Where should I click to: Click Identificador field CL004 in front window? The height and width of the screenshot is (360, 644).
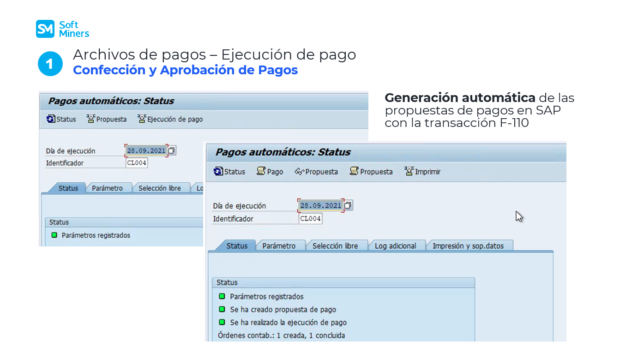tap(310, 219)
